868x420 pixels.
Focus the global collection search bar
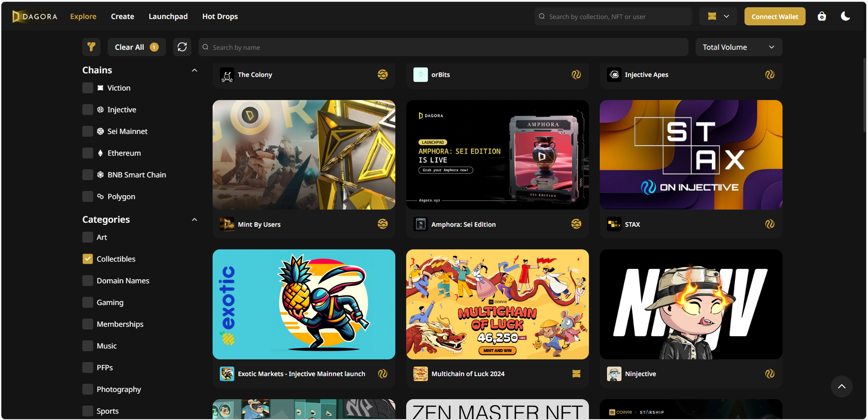click(x=613, y=16)
